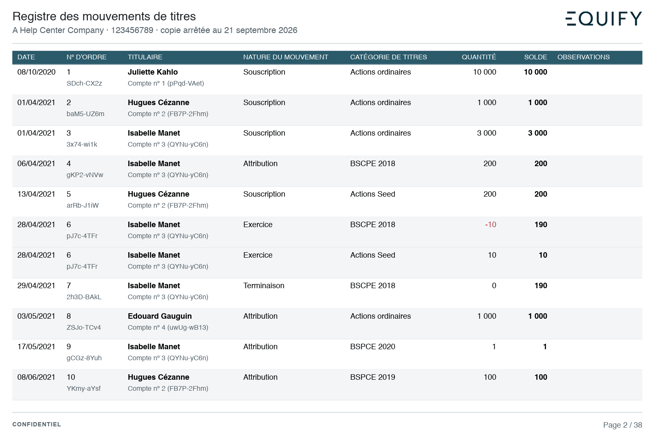Select 'Compte n° 1 (pPqd-VAet)'
Image resolution: width=670 pixels, height=434 pixels.
166,83
